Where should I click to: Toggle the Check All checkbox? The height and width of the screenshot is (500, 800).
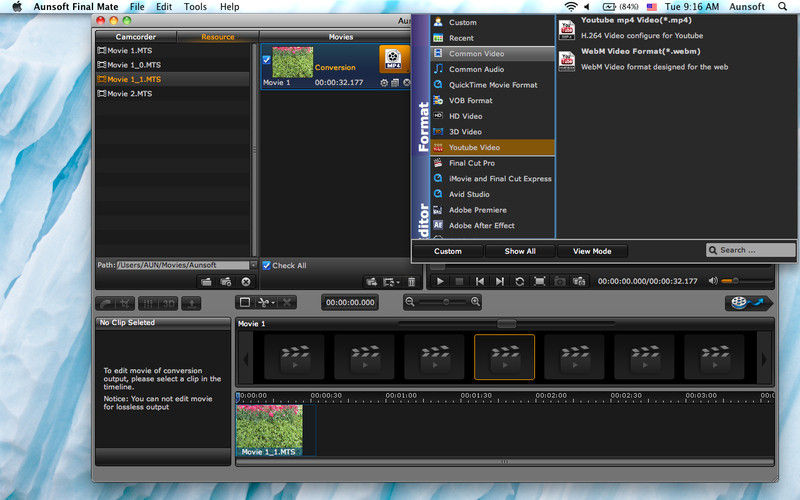[266, 265]
